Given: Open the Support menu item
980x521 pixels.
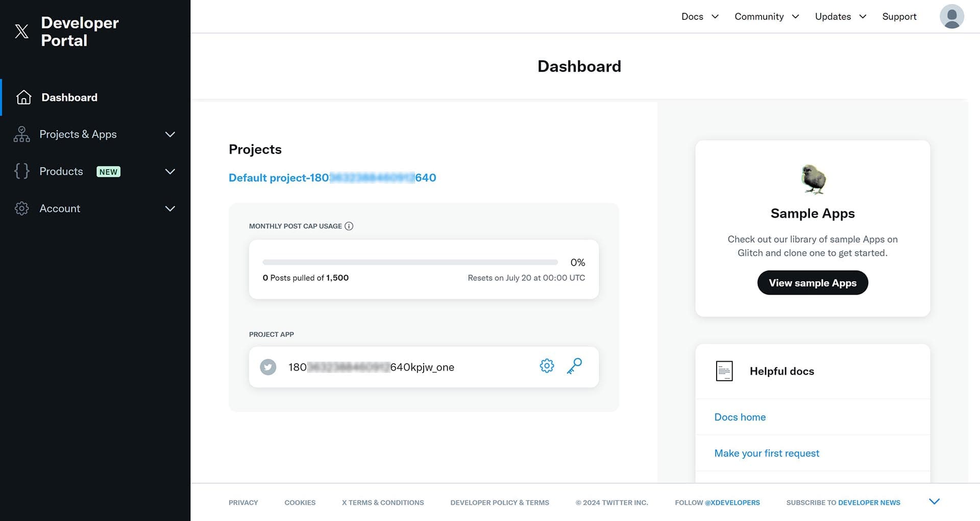Looking at the screenshot, I should click(899, 16).
